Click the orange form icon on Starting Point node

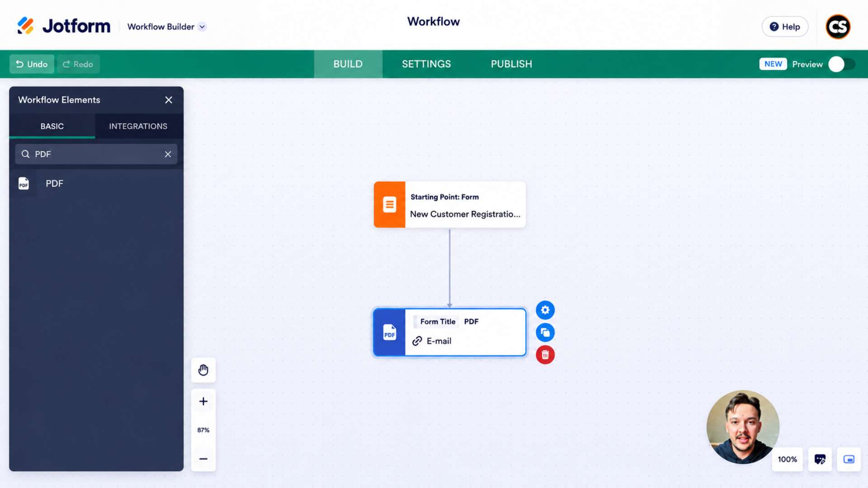click(389, 205)
